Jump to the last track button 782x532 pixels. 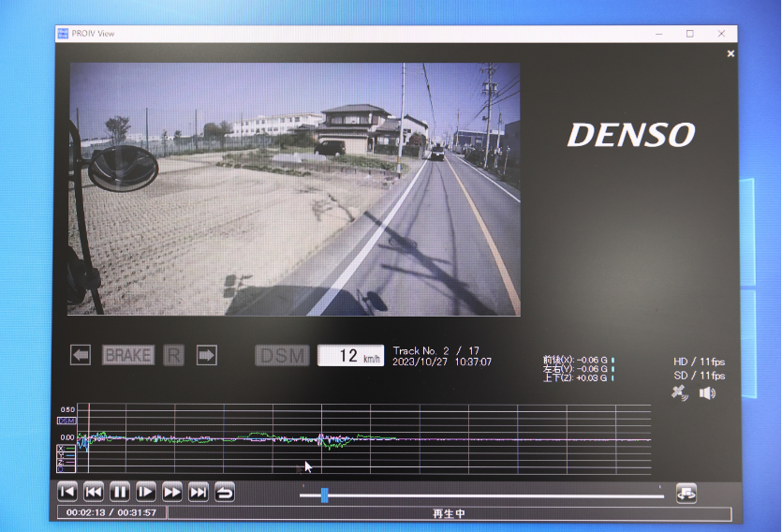[x=199, y=492]
